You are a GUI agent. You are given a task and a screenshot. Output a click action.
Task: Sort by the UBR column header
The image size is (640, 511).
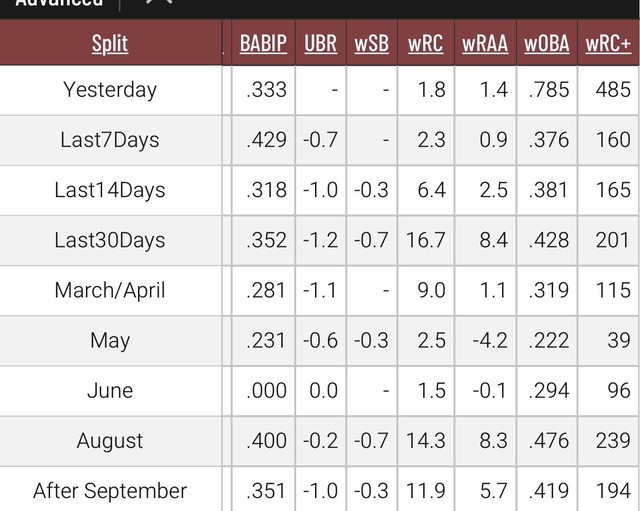pyautogui.click(x=320, y=43)
